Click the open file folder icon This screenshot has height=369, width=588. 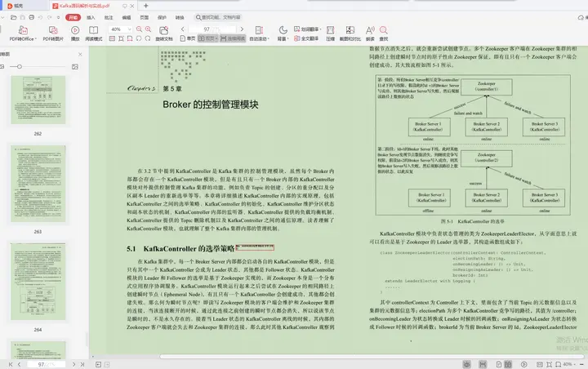point(14,17)
